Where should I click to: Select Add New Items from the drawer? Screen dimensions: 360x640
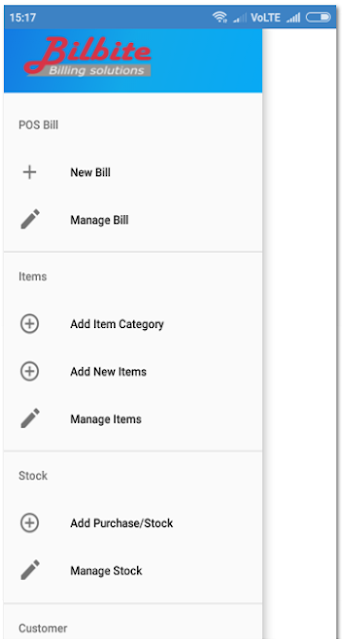[x=133, y=371]
